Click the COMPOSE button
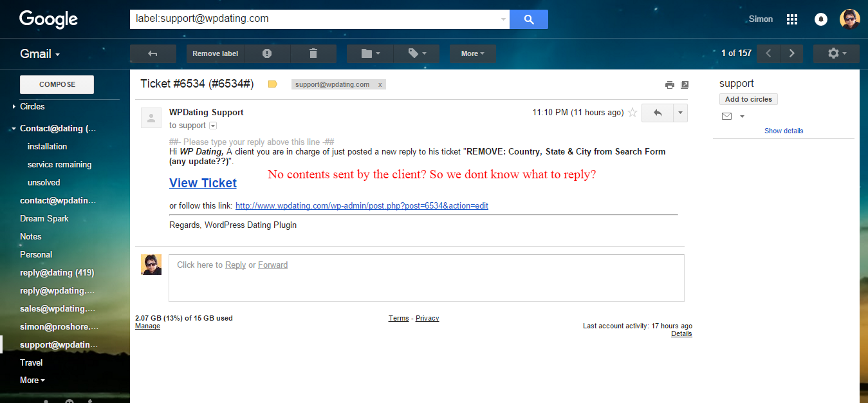 coord(57,84)
